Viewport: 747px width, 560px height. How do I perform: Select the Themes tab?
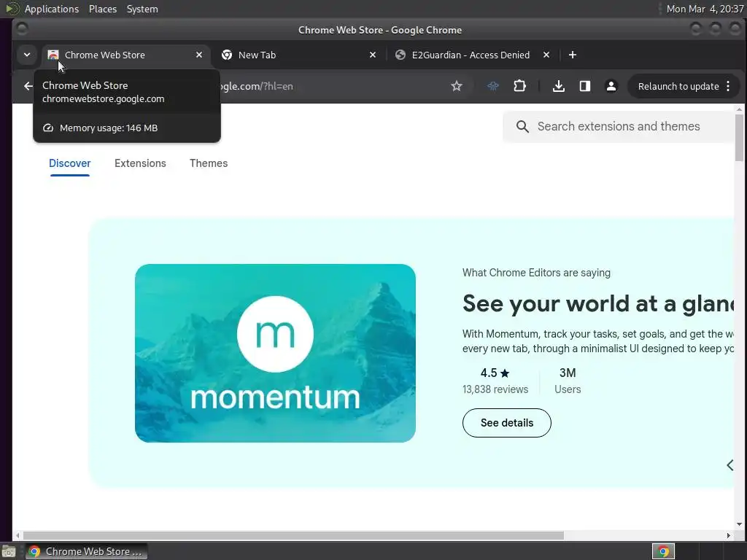[209, 163]
